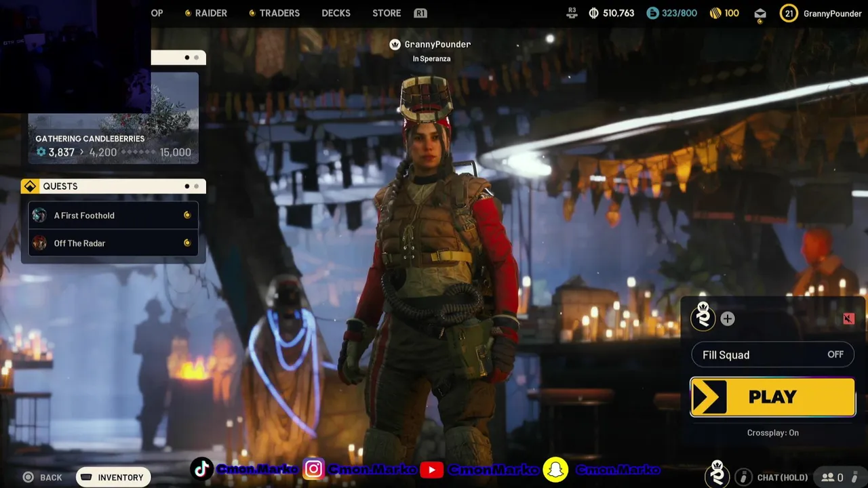The height and width of the screenshot is (488, 868).
Task: Click the 323/800 stash count
Action: pos(679,13)
